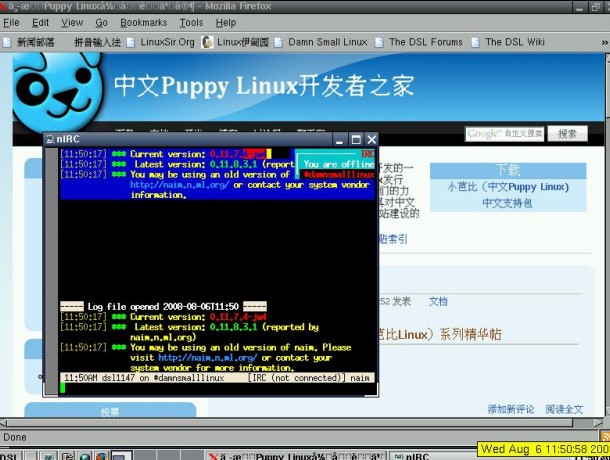610x460 pixels.
Task: Click the 中文Puppy Linux开发者之家 header title
Action: pyautogui.click(x=264, y=86)
